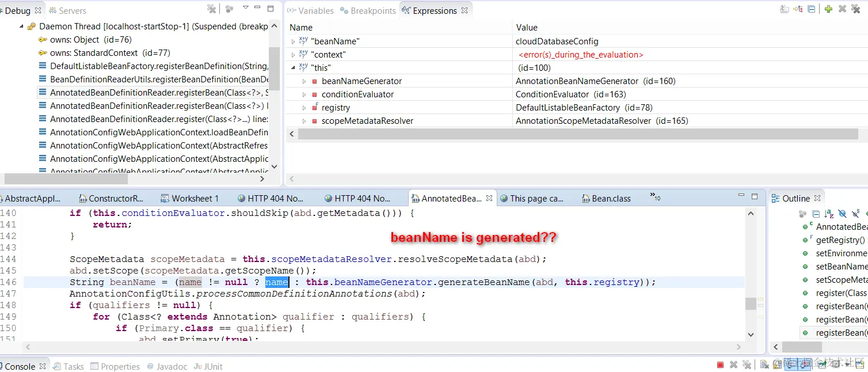Click line 146 in the code editor
Screen dimensions: 868x372
coord(384,282)
